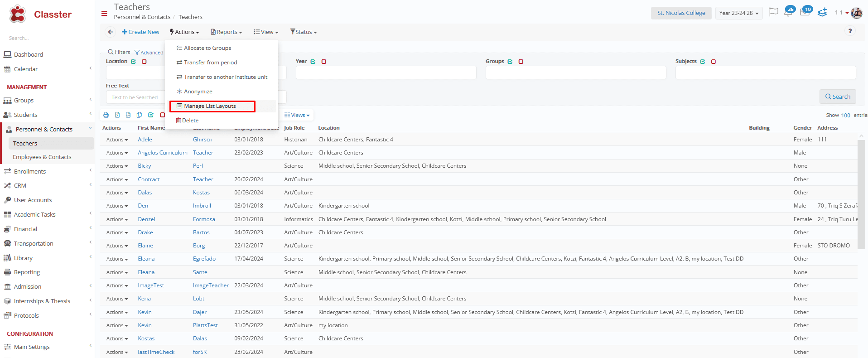Click the Create New button
Image resolution: width=868 pixels, height=358 pixels.
coord(140,32)
